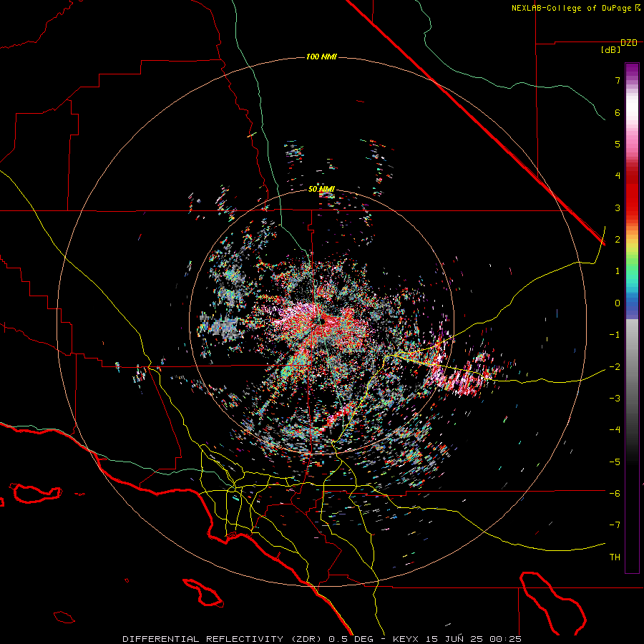
Task: Click the 2 value on the color scale
Action: tap(618, 239)
